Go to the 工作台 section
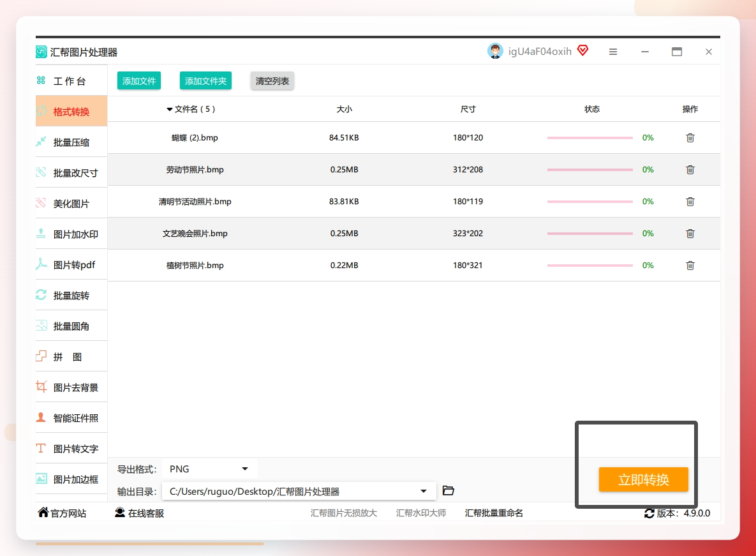Screen dimensions: 756x556 [71, 81]
